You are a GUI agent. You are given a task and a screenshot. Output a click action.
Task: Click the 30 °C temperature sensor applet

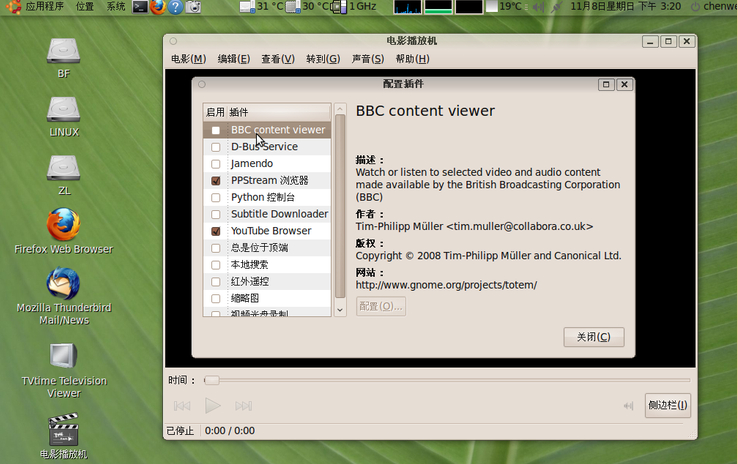pos(307,7)
